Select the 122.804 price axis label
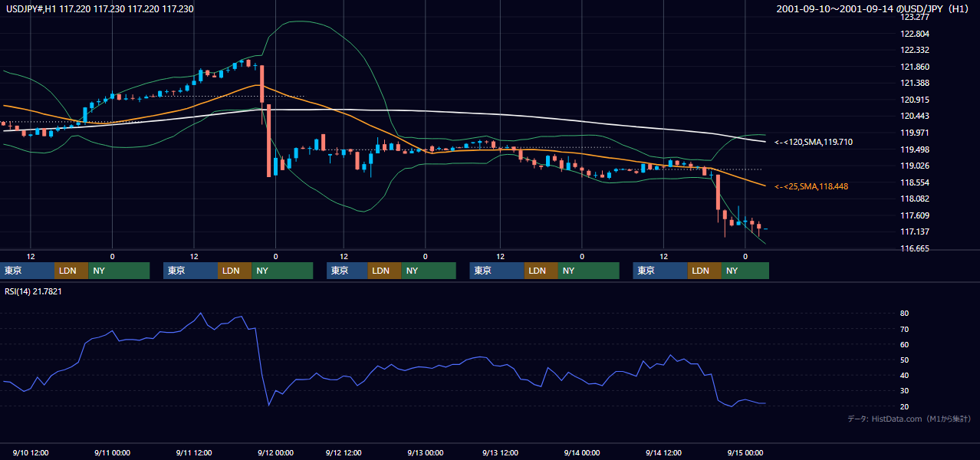The width and height of the screenshot is (980, 460). pos(914,34)
